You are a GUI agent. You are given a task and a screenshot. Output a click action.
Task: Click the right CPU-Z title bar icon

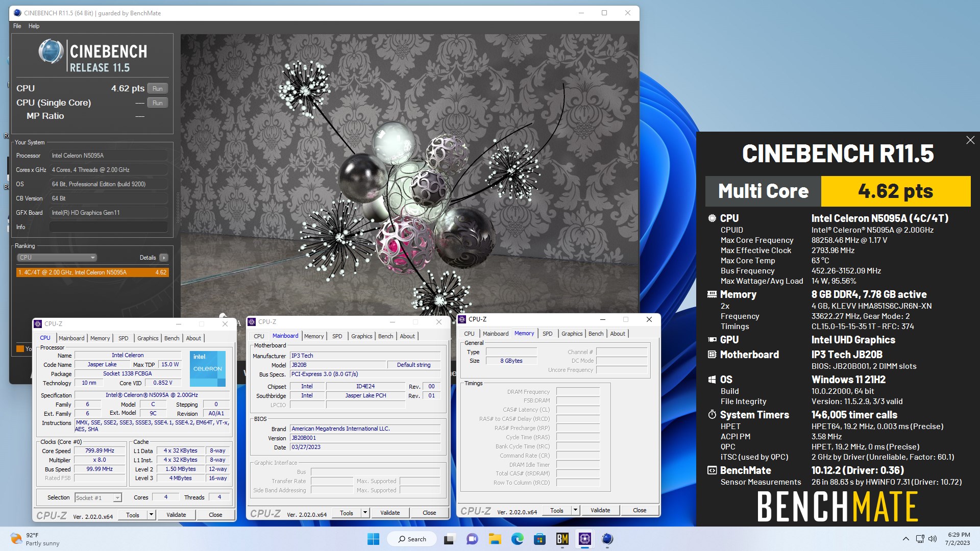(x=462, y=319)
